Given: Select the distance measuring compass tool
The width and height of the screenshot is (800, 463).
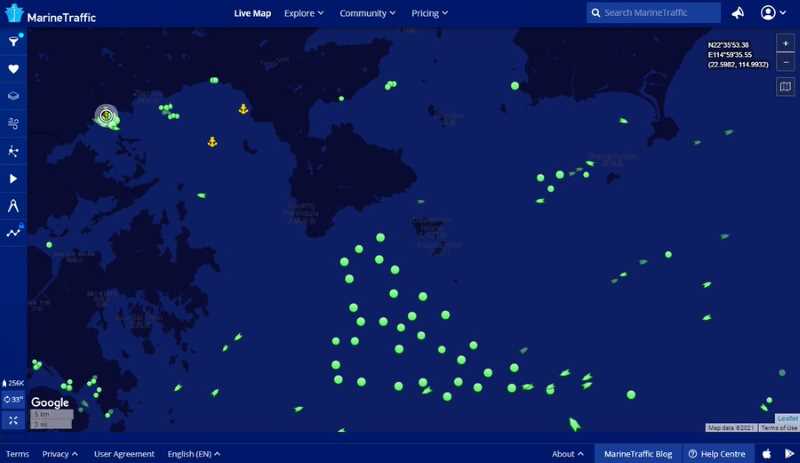Looking at the screenshot, I should (x=13, y=206).
